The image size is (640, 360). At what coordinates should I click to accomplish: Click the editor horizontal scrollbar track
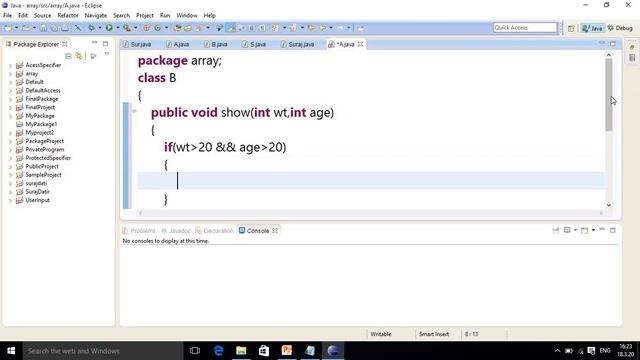click(x=371, y=213)
